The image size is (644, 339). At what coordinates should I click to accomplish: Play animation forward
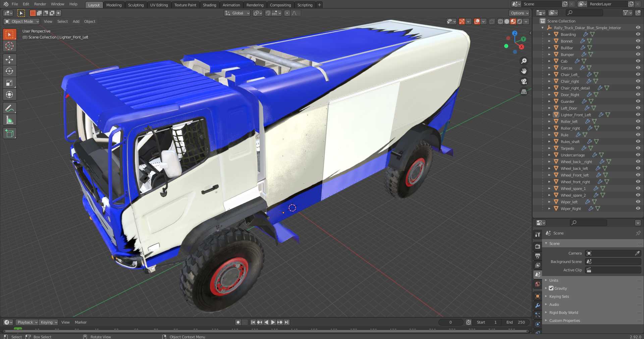pyautogui.click(x=273, y=322)
